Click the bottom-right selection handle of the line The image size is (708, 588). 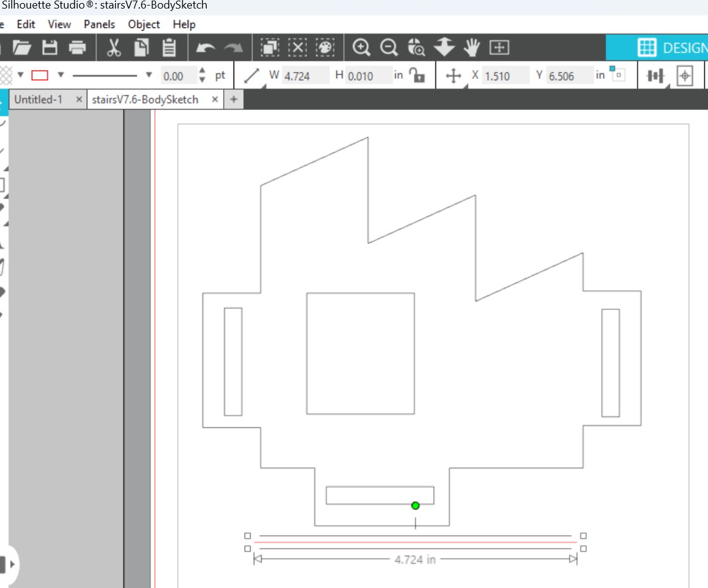click(x=583, y=549)
